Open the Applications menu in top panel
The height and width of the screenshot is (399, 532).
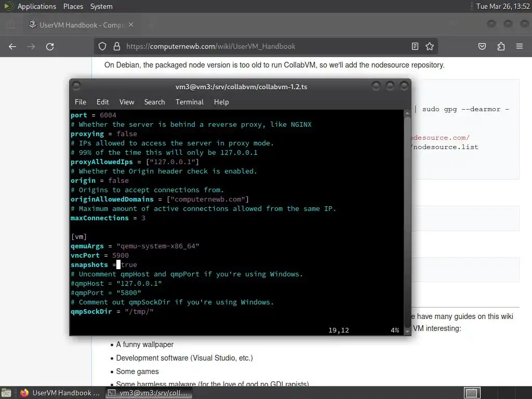coord(37,6)
